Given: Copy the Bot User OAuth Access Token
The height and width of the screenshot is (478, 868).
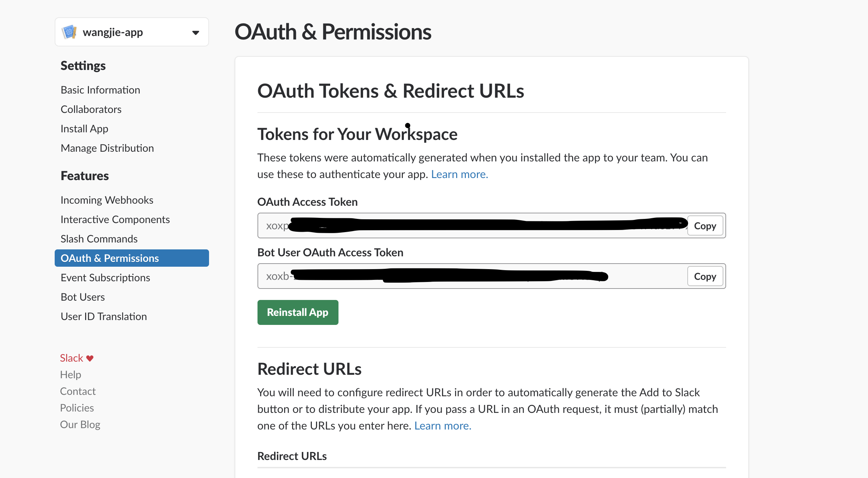Looking at the screenshot, I should coord(705,276).
